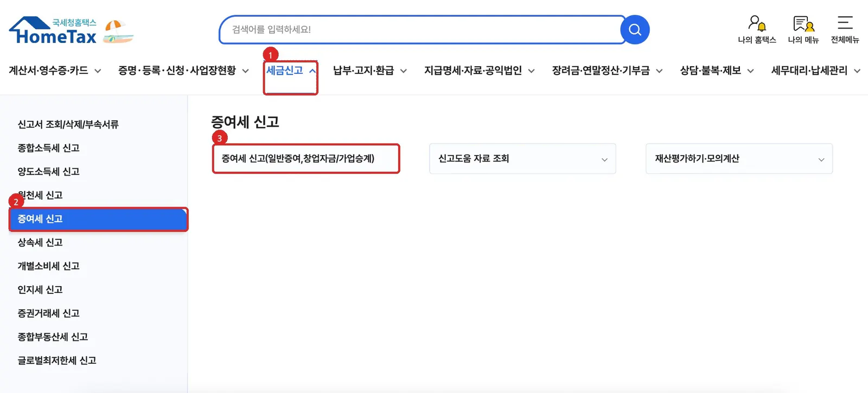Screen dimensions: 868x393
Task: Open 개별소비세 신고 in sidebar
Action: [48, 266]
